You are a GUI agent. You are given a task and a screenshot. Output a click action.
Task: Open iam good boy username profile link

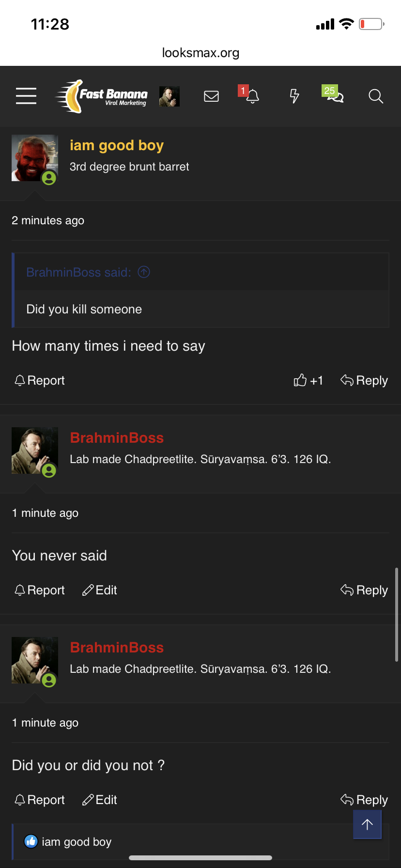(x=117, y=145)
